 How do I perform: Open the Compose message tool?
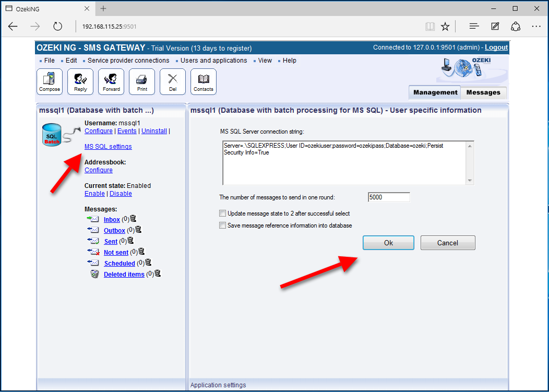coord(49,81)
